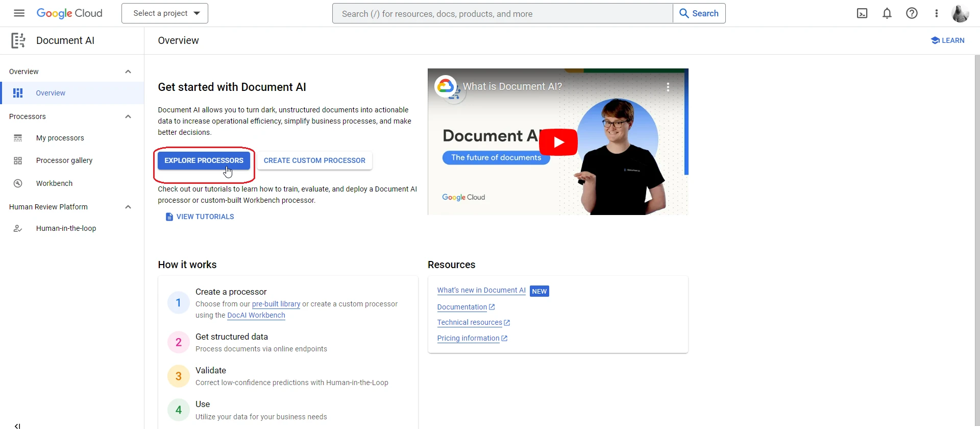Click the header Search button

tap(699, 13)
